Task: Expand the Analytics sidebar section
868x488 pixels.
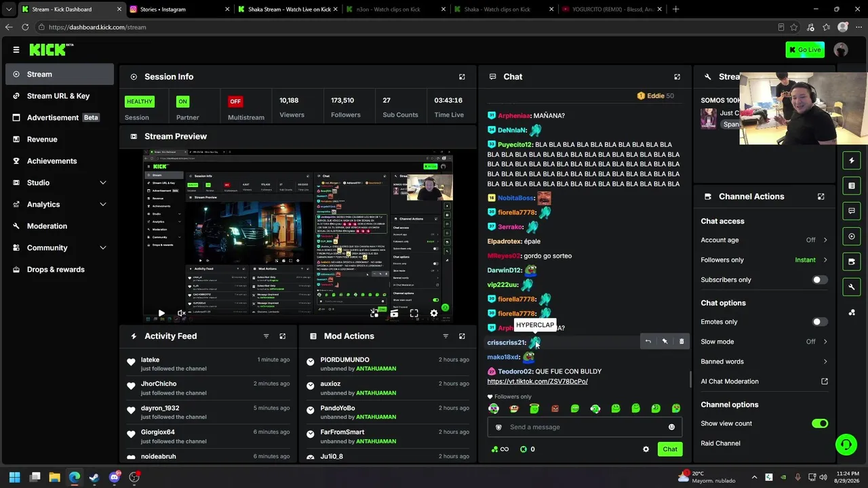Action: point(60,205)
